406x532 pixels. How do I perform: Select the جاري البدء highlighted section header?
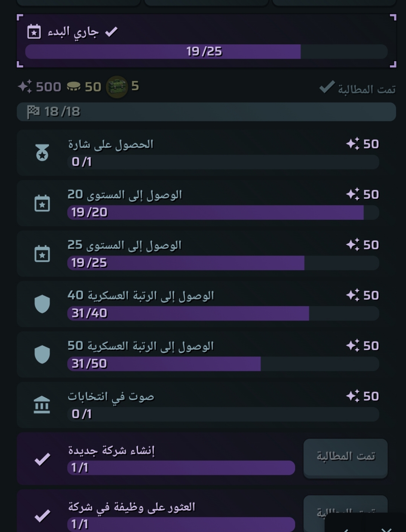point(207,41)
